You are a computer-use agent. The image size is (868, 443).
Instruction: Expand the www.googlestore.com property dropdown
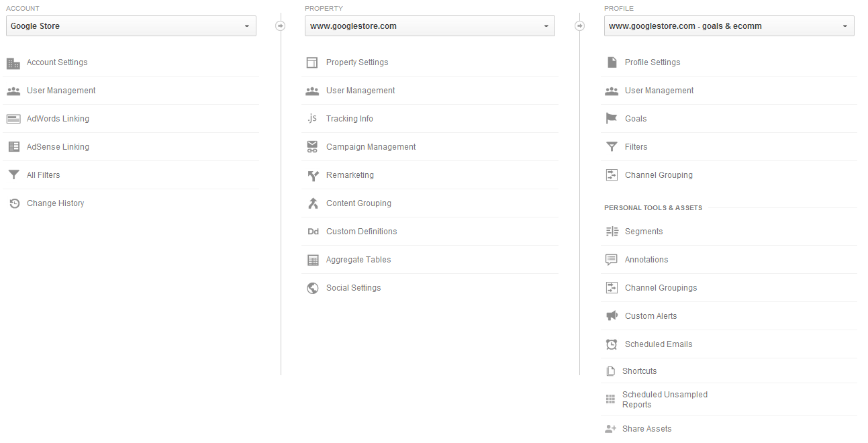(430, 26)
